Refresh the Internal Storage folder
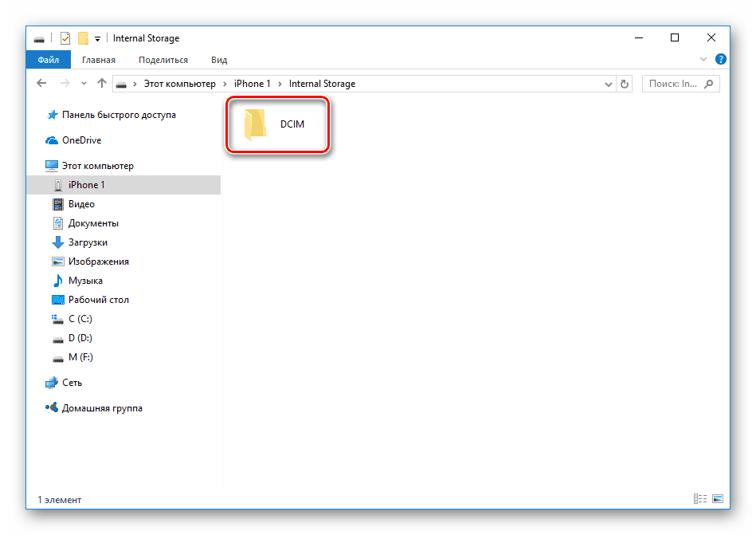Image resolution: width=756 pixels, height=535 pixels. coord(625,84)
